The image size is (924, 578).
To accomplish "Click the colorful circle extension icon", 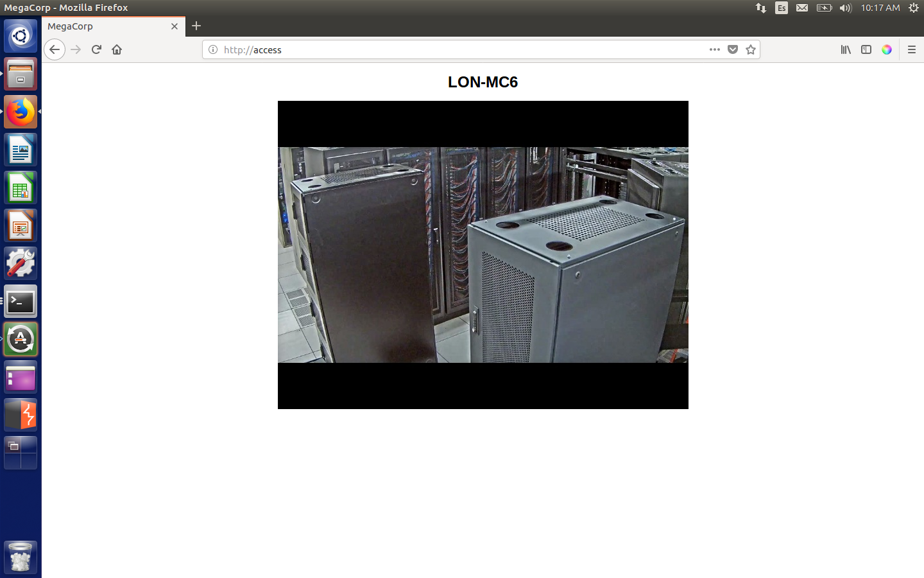I will point(887,49).
